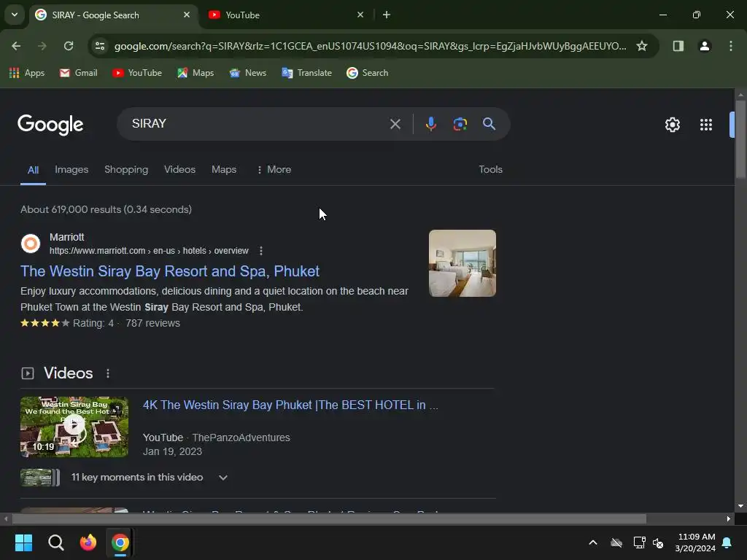Open 4K The Westin Siray Bay video link

coord(290,405)
